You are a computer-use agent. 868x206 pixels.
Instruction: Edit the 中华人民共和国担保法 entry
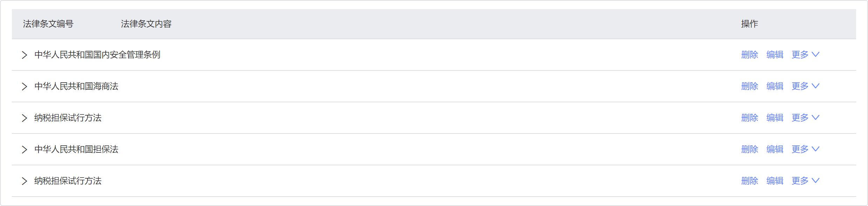(775, 149)
